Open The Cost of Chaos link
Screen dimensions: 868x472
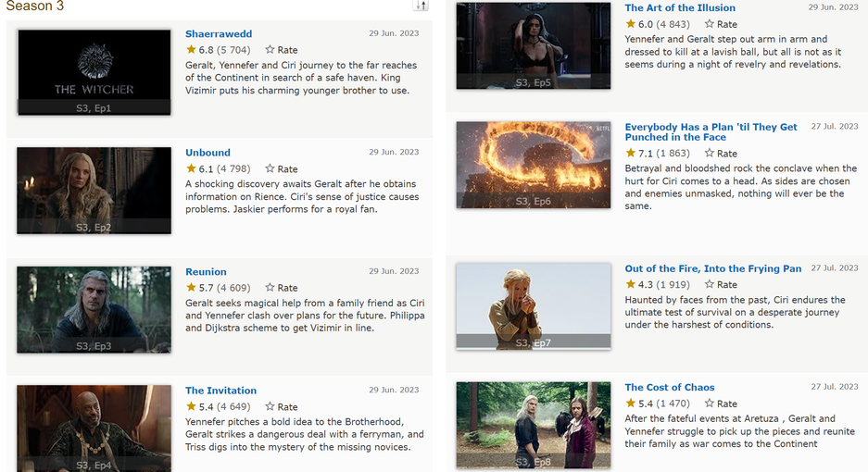tap(670, 388)
